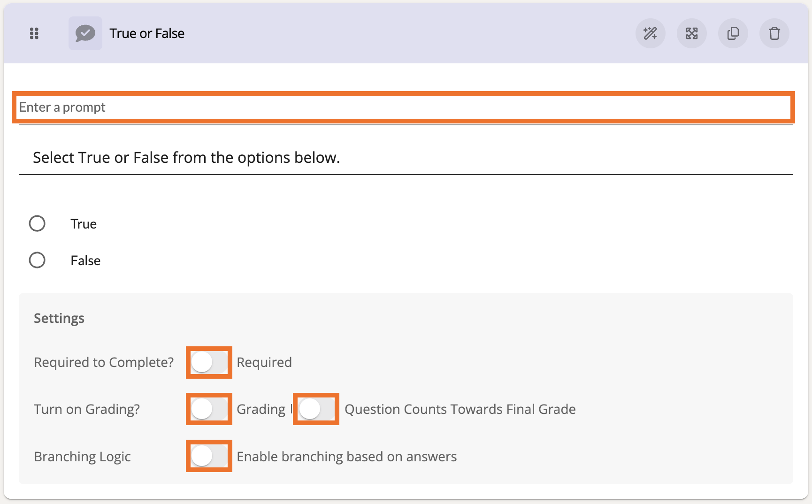Screen dimensions: 812x504
Task: Select the True radio button
Action: [x=37, y=223]
